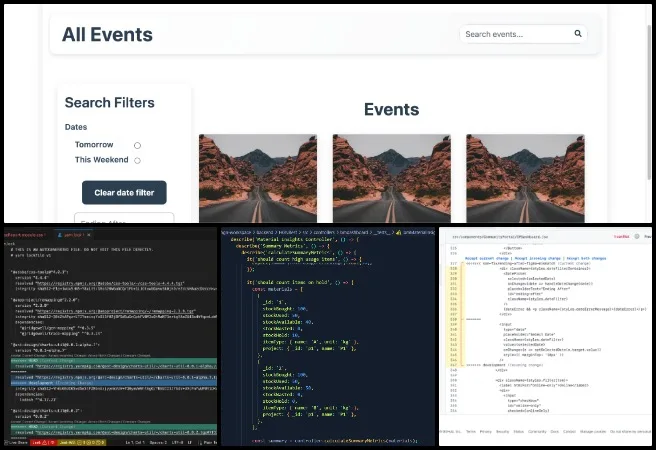Click the Ending After date input
The image size is (656, 450).
click(x=124, y=222)
